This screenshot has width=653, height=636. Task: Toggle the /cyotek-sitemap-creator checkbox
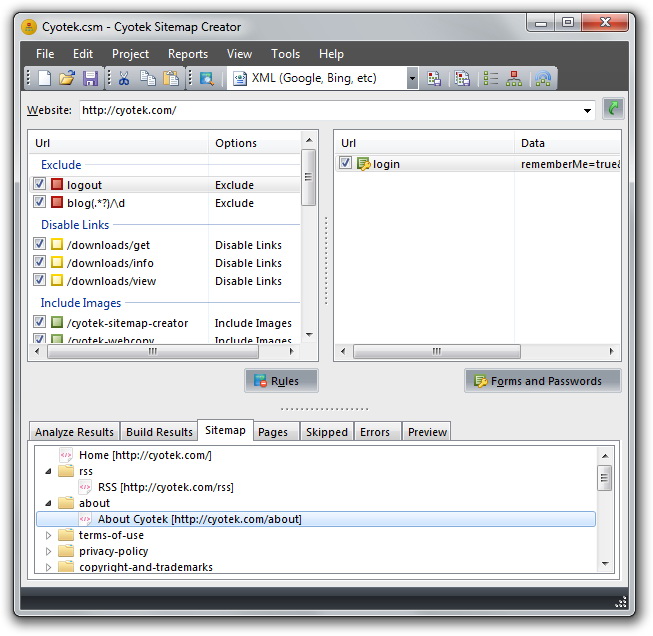coord(40,322)
